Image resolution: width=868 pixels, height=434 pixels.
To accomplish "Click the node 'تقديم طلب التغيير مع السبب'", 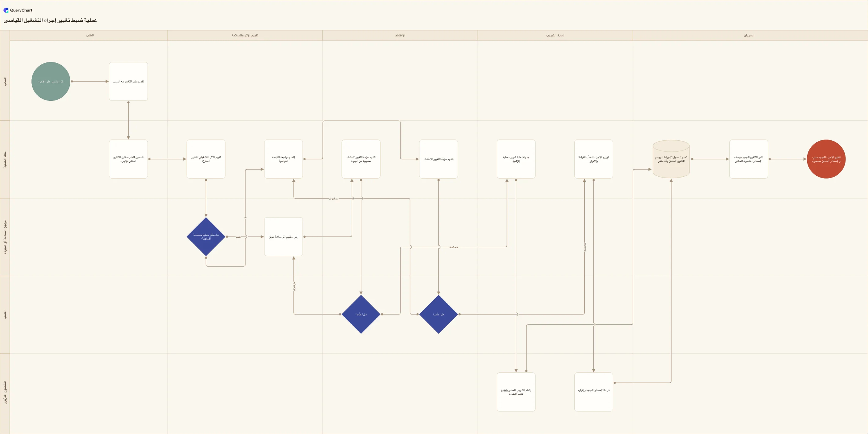I will (x=128, y=81).
